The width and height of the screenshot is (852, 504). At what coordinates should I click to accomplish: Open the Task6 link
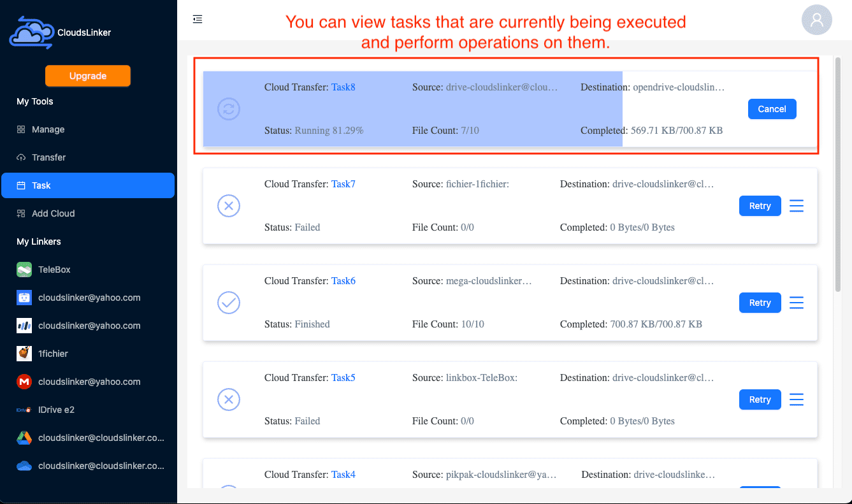pos(343,281)
